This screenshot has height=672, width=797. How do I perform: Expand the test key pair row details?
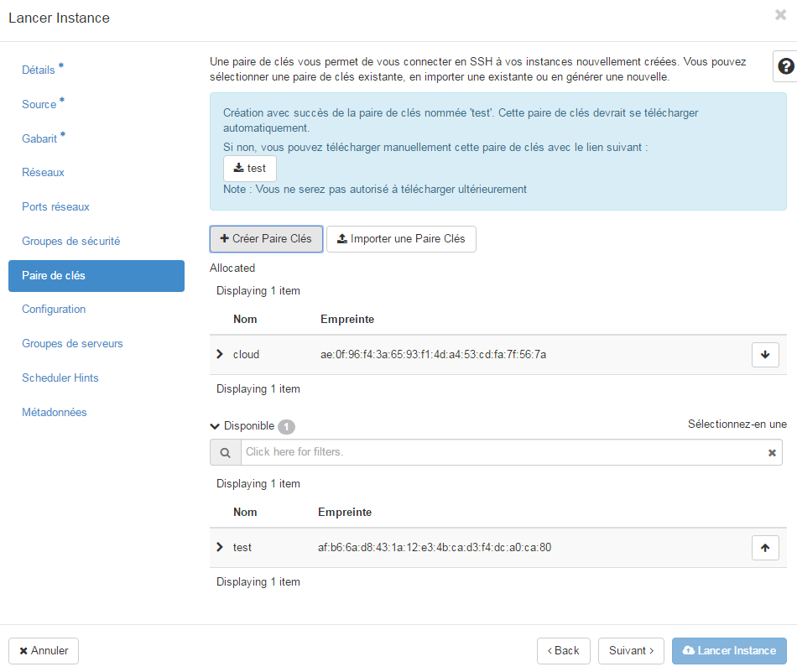tap(220, 548)
